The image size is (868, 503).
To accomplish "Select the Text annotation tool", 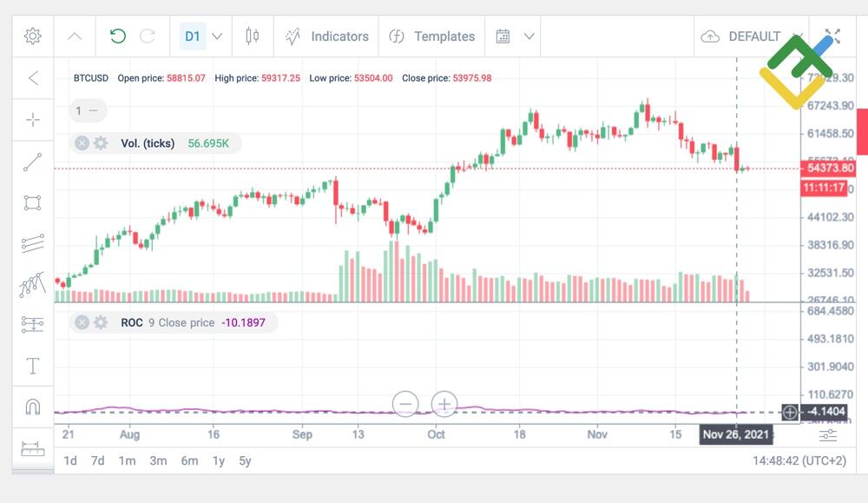I will tap(32, 365).
